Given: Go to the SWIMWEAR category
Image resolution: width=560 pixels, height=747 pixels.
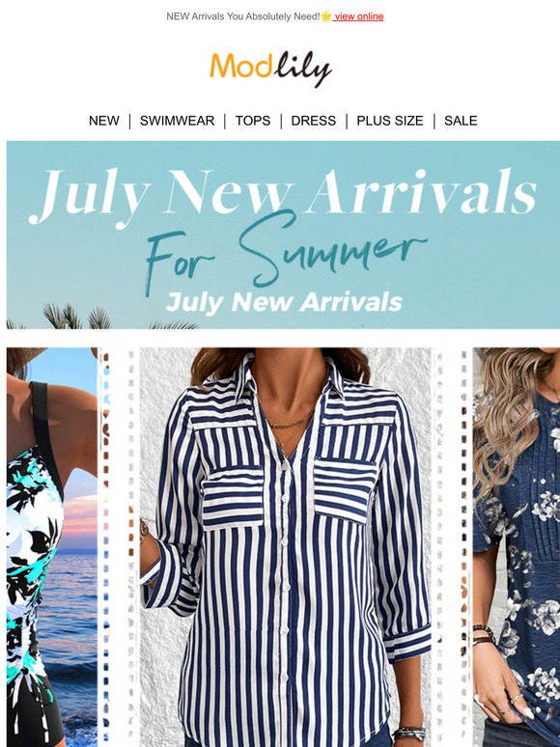Looking at the screenshot, I should 178,121.
